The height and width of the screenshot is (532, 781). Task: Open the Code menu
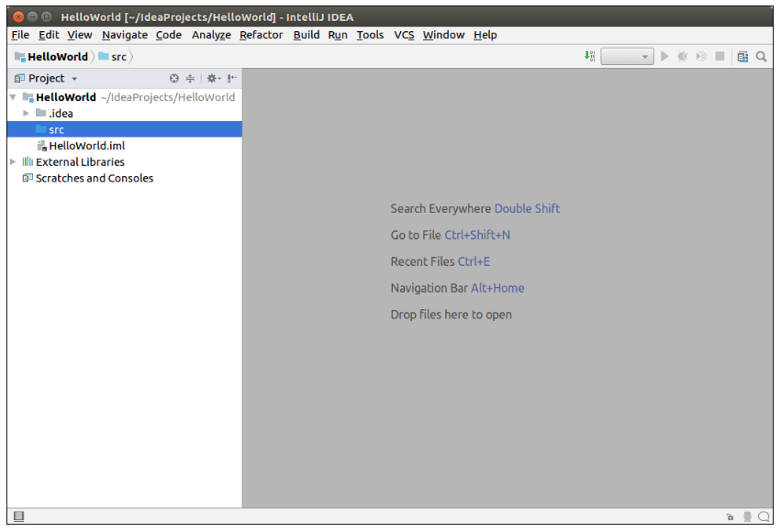(169, 35)
